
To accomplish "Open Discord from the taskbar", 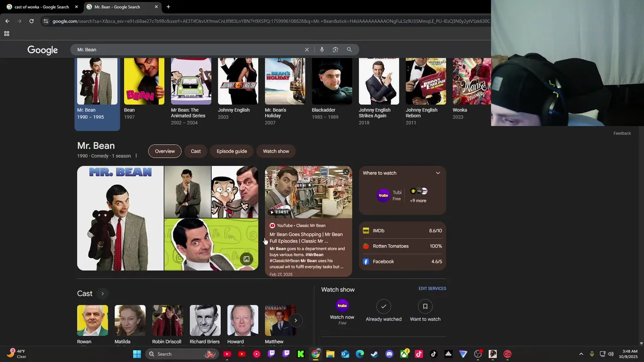I will click(x=389, y=354).
